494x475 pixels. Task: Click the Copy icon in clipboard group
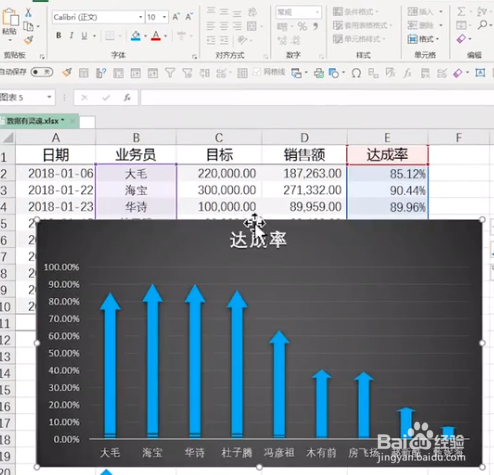pyautogui.click(x=28, y=26)
